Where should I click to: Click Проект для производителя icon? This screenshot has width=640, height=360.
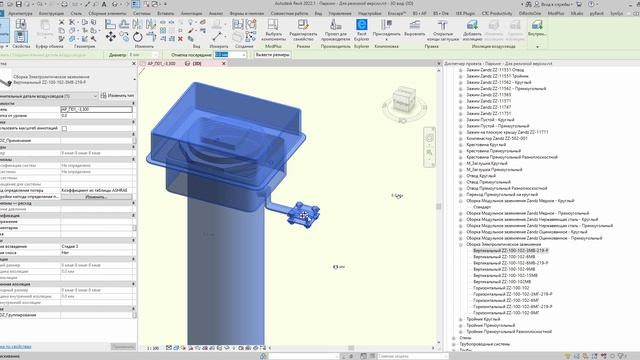(336, 30)
